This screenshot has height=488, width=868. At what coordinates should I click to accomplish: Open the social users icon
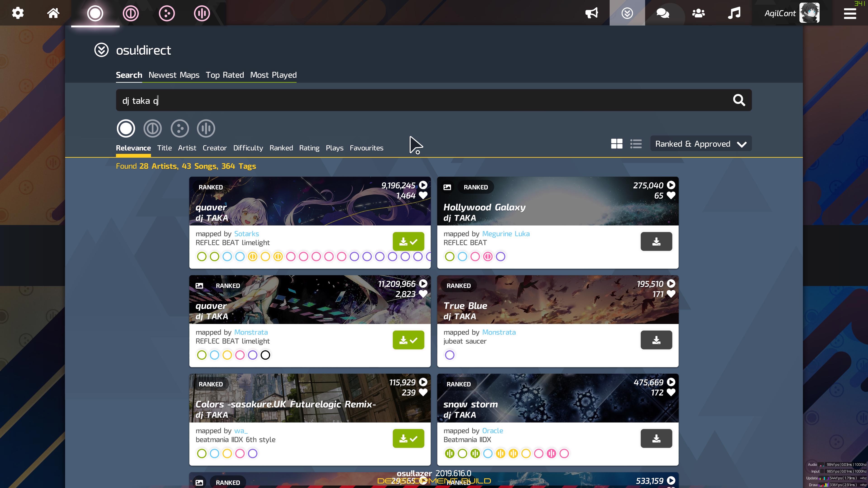pos(698,13)
